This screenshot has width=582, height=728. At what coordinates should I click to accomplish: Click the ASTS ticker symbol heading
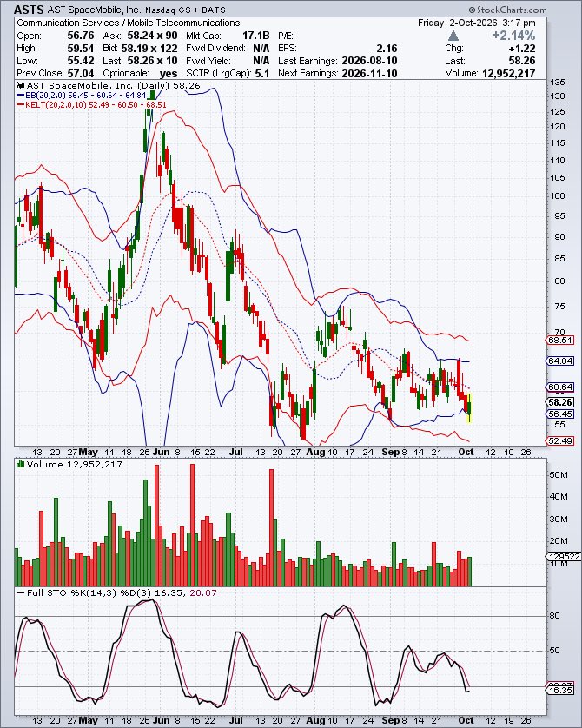tap(29, 10)
